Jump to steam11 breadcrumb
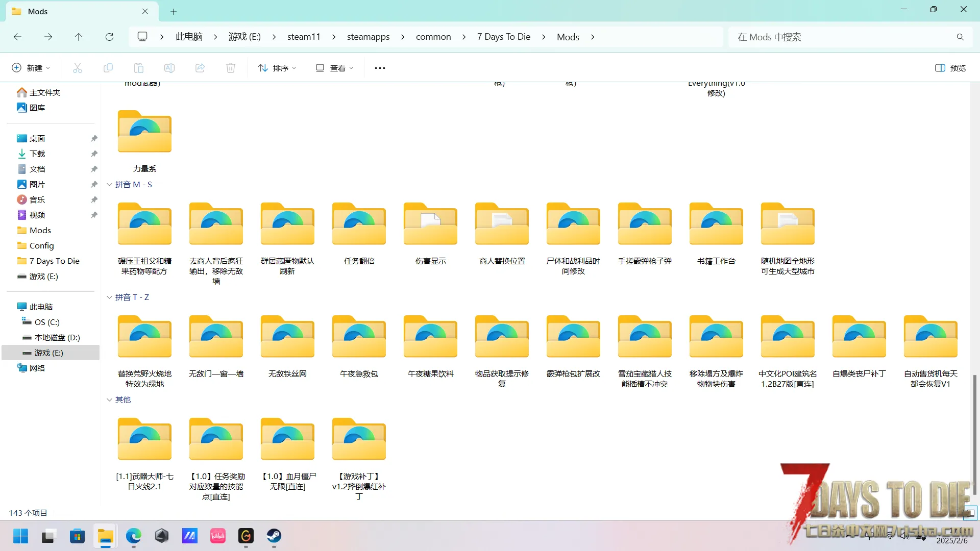The height and width of the screenshot is (551, 980). point(304,37)
